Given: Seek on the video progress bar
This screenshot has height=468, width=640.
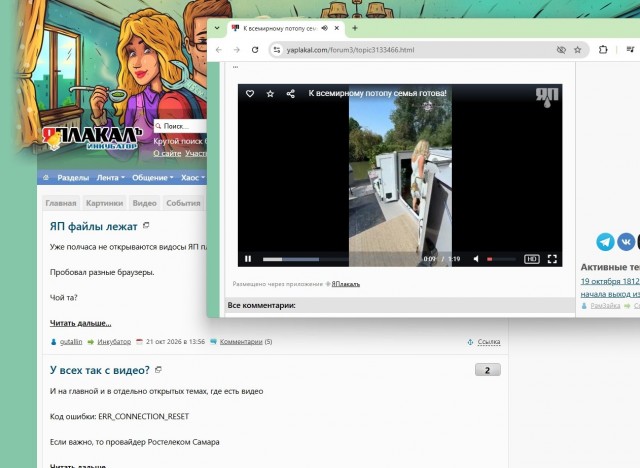Looking at the screenshot, I should (339, 259).
